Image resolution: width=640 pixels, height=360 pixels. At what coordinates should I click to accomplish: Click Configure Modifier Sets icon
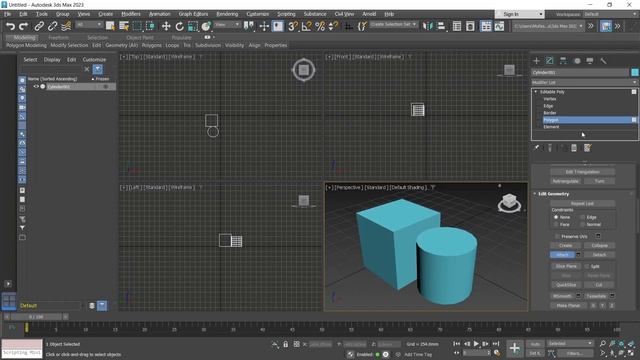587,148
